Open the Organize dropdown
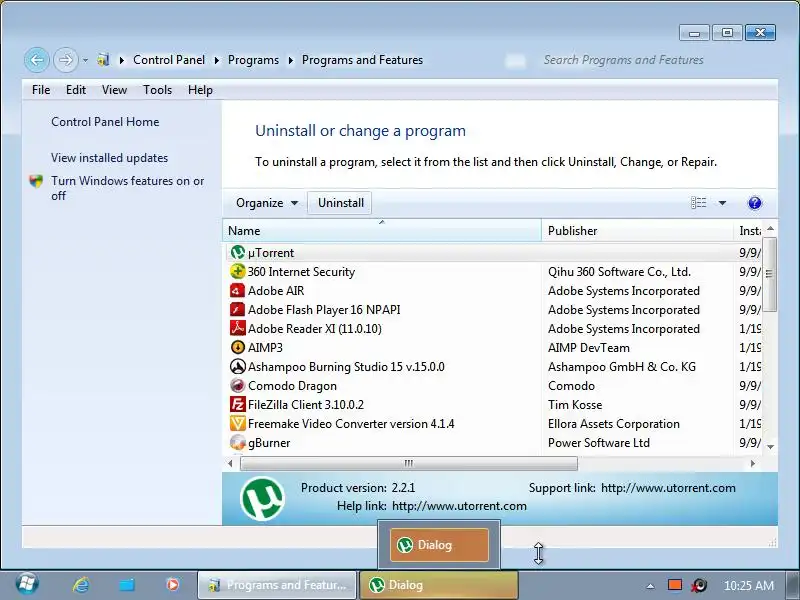This screenshot has height=600, width=800. pos(266,203)
